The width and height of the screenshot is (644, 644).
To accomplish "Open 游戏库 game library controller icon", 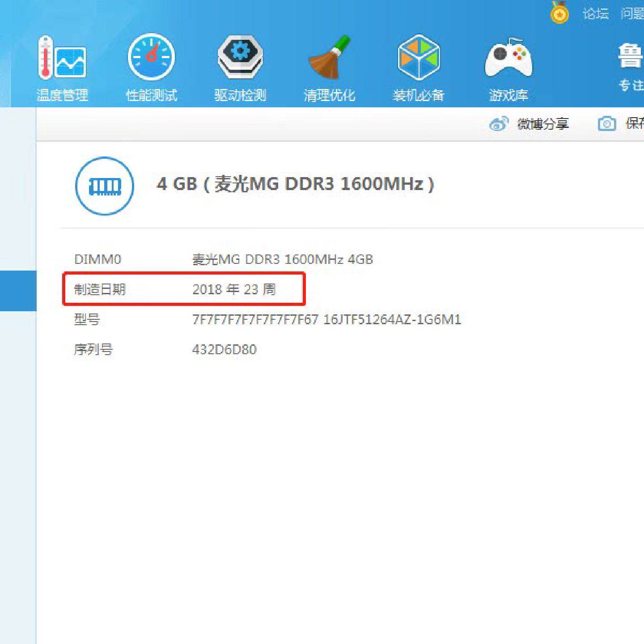I will point(508,57).
